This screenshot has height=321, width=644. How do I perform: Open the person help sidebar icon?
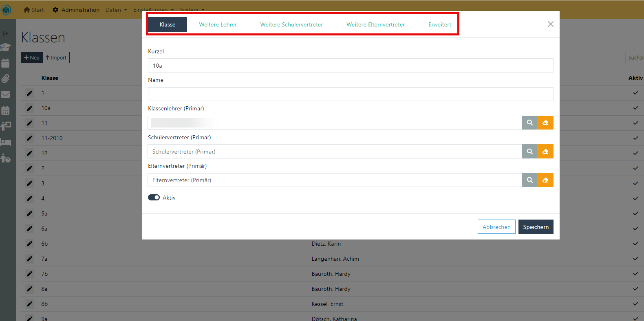click(5, 158)
